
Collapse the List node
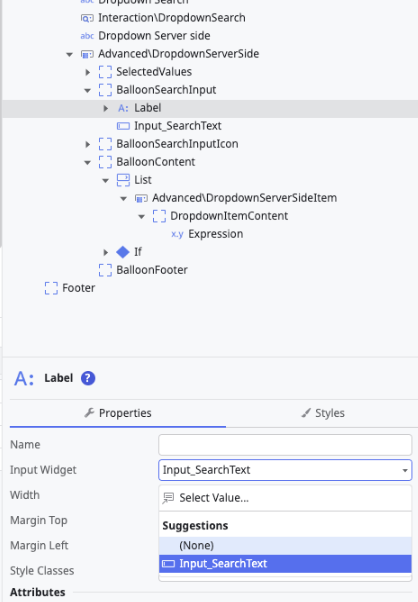[x=106, y=180]
